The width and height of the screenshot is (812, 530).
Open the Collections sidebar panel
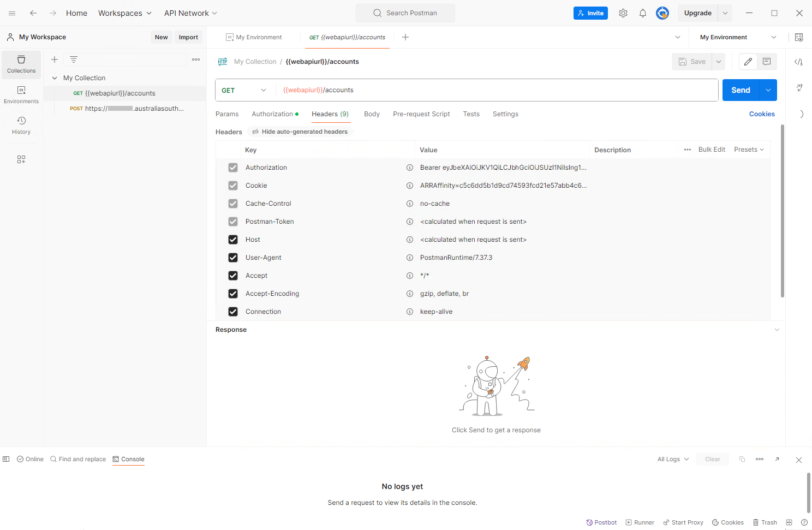pyautogui.click(x=21, y=64)
